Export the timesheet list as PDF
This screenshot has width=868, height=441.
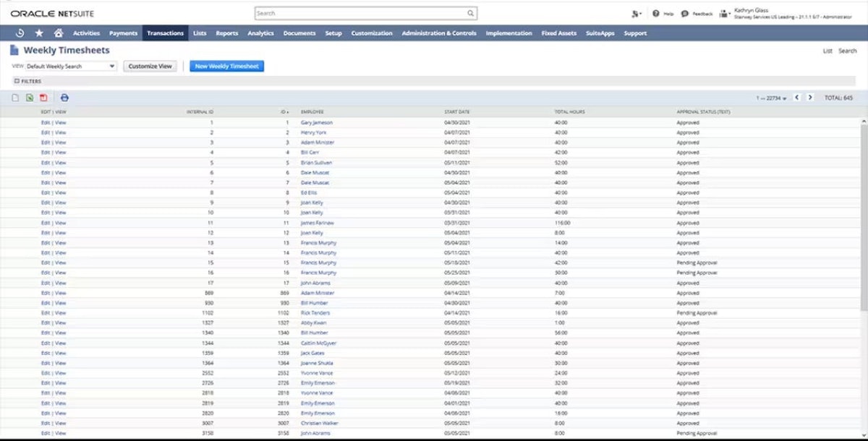click(43, 98)
